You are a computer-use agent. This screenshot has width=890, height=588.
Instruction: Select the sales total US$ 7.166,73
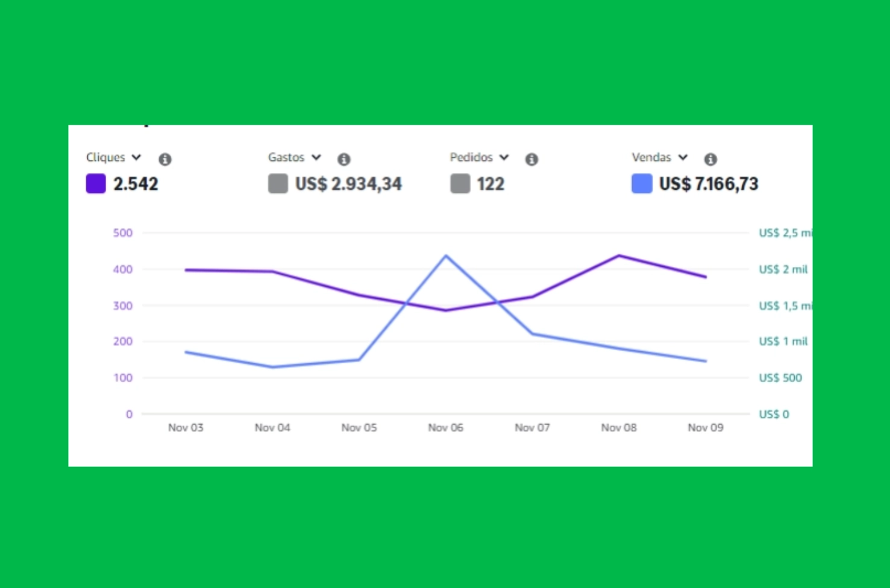(x=708, y=184)
